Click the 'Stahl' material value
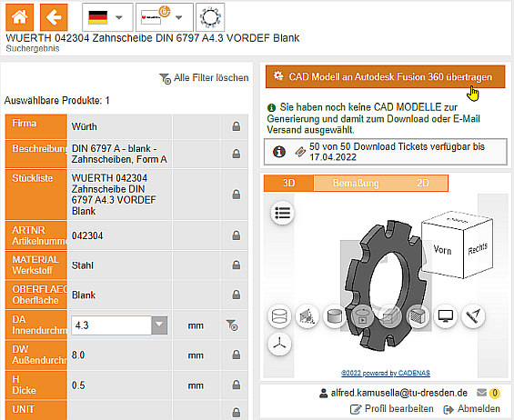This screenshot has height=420, width=514. tap(83, 265)
